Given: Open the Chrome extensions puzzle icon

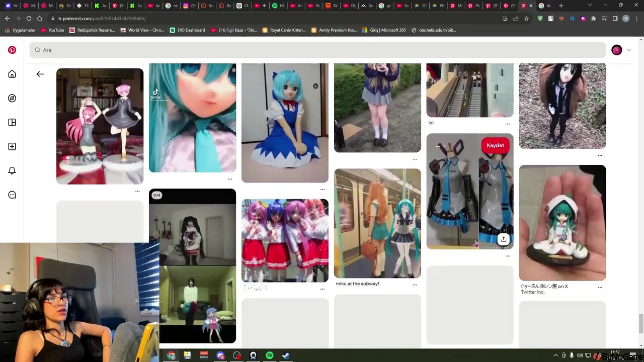Looking at the screenshot, I should pyautogui.click(x=594, y=19).
